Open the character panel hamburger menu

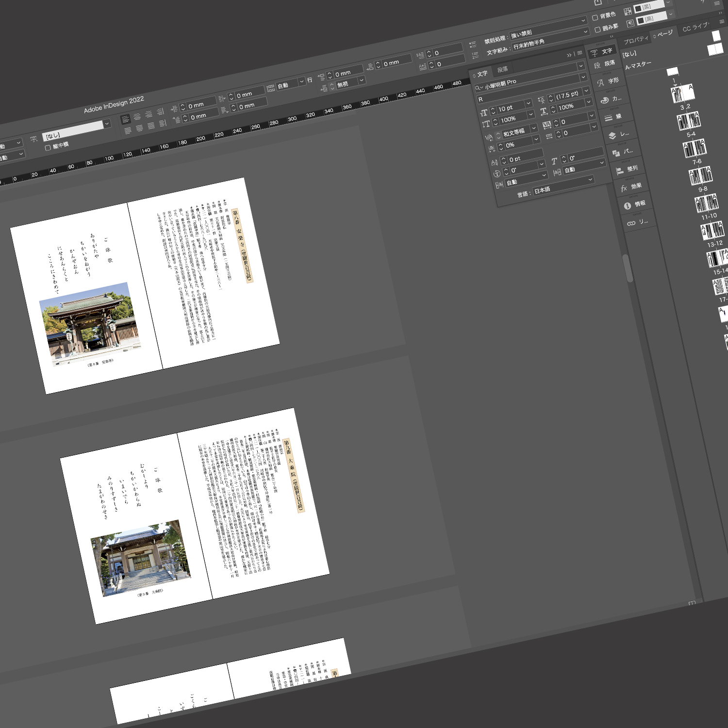[579, 53]
